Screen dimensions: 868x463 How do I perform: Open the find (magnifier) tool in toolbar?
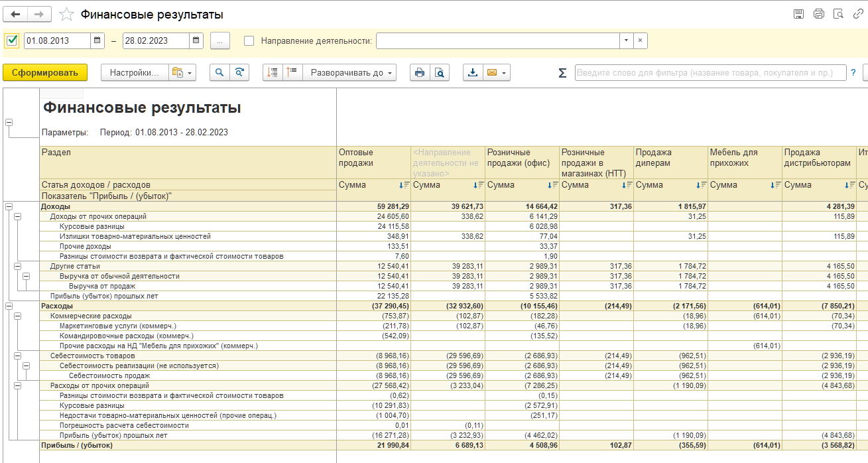(219, 73)
